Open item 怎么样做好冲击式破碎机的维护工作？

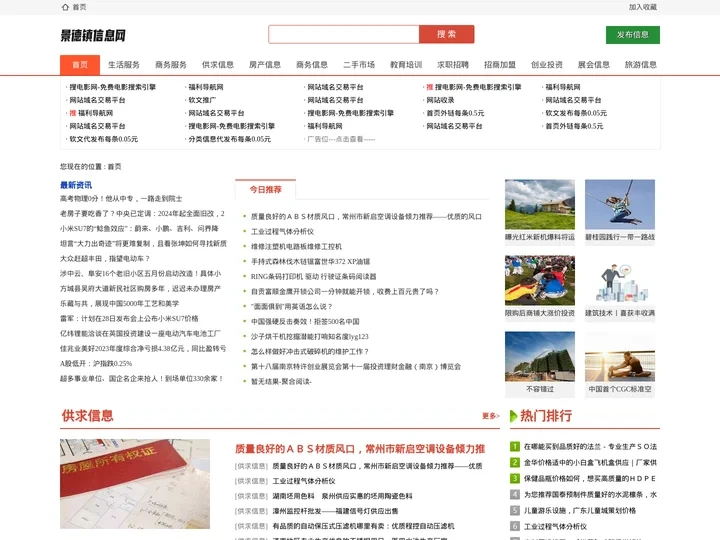tap(310, 352)
